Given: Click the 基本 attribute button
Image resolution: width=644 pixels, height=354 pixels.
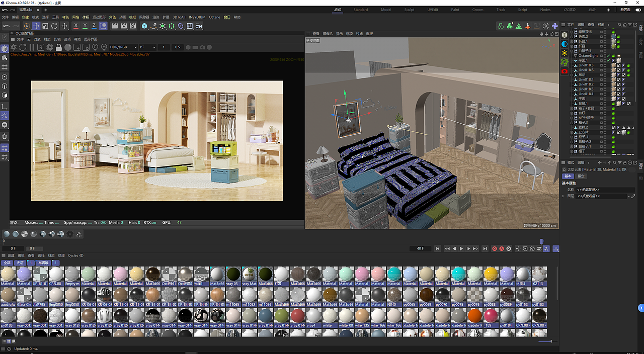Looking at the screenshot, I should click(568, 176).
